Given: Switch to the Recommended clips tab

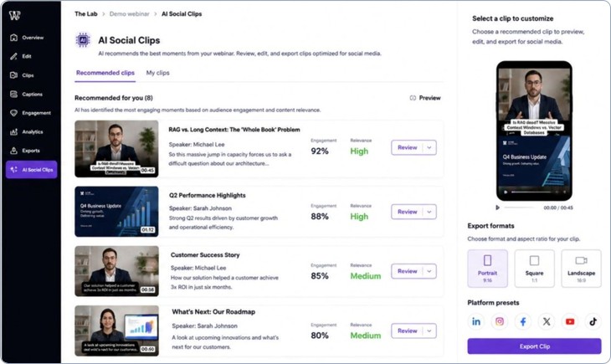Looking at the screenshot, I should (x=105, y=73).
